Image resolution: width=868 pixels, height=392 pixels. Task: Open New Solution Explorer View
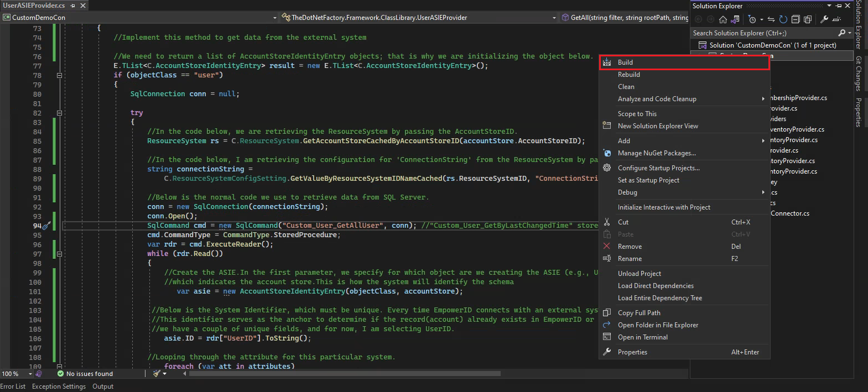[684, 126]
